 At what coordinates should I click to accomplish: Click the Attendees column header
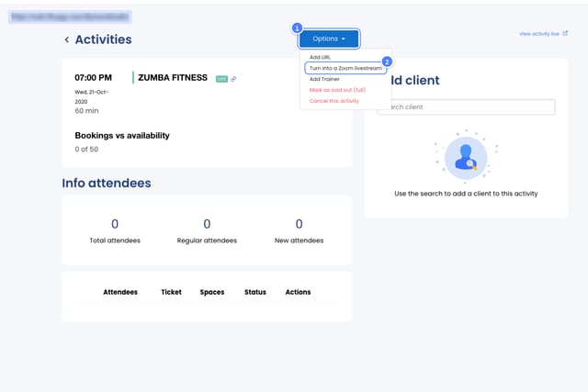tap(120, 292)
